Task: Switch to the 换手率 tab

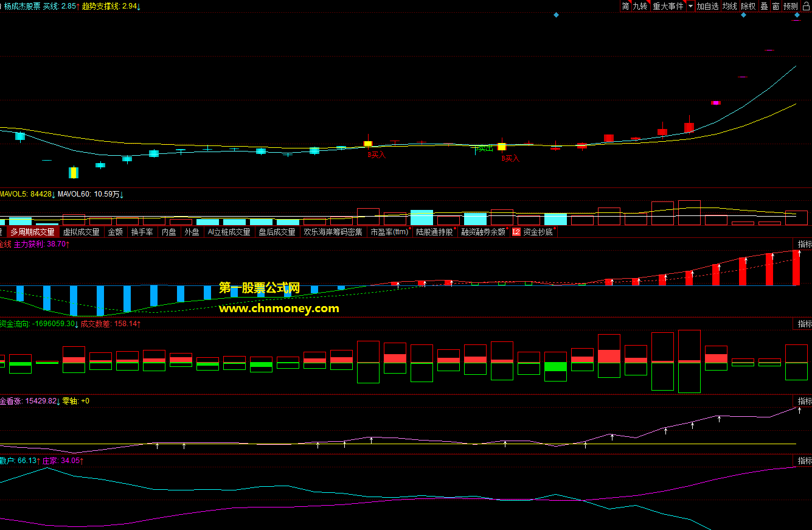Action: pos(142,232)
